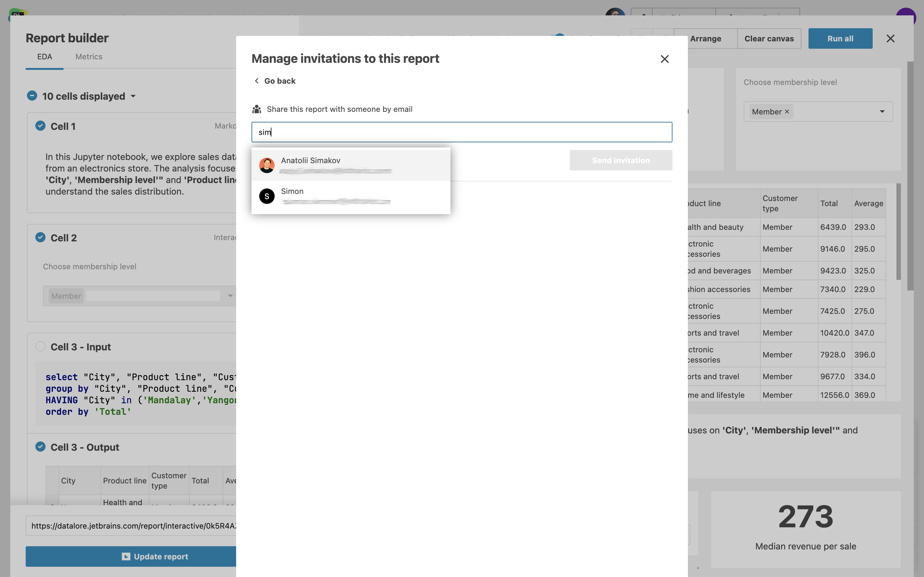The image size is (924, 577).
Task: Uncheck Cell 3 - Output checkbox
Action: pyautogui.click(x=40, y=447)
